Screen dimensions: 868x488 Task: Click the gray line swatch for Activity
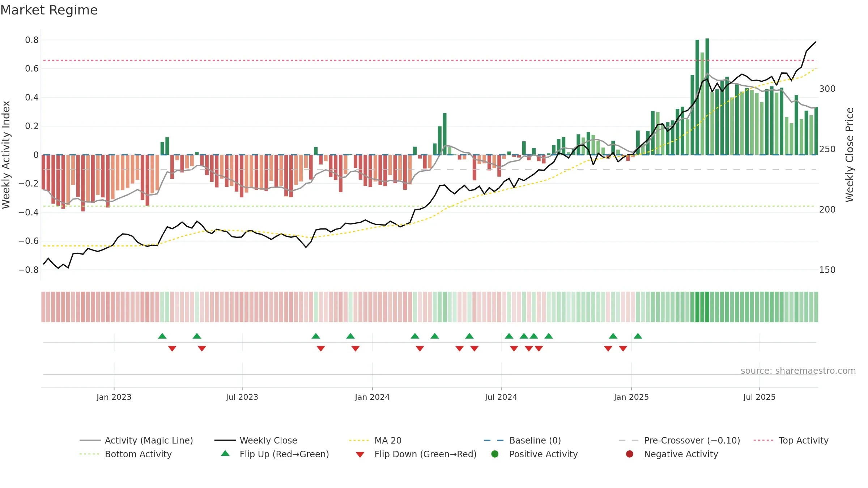click(x=90, y=440)
